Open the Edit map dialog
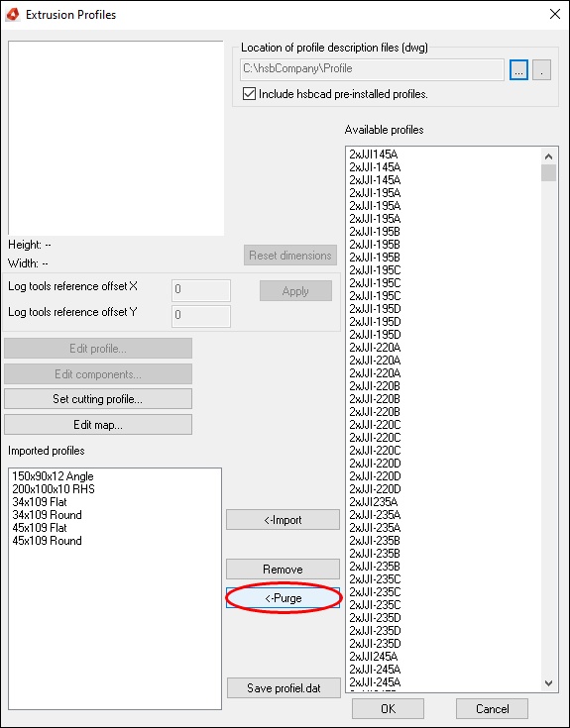Viewport: 570px width, 728px height. (98, 424)
